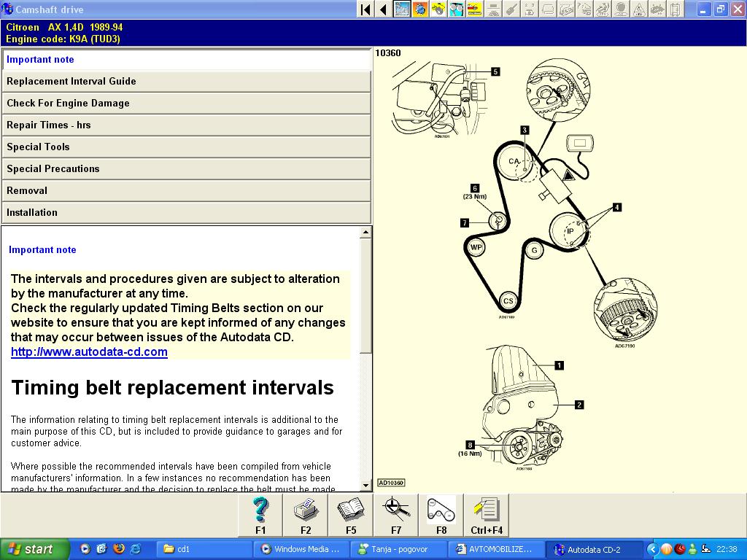The height and width of the screenshot is (560, 747).
Task: Click greyed door-shaped toolbar icon at toolbar end
Action: [675, 9]
